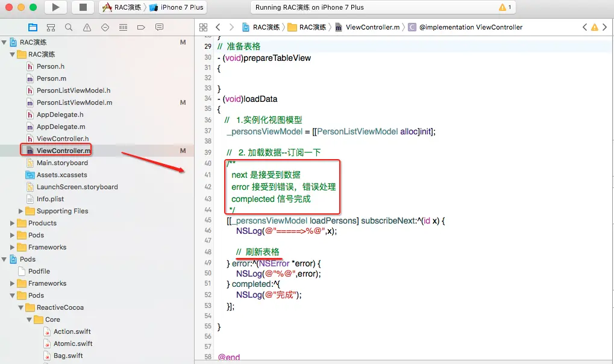Click the prepareTableView method name
The width and height of the screenshot is (614, 364).
[277, 58]
